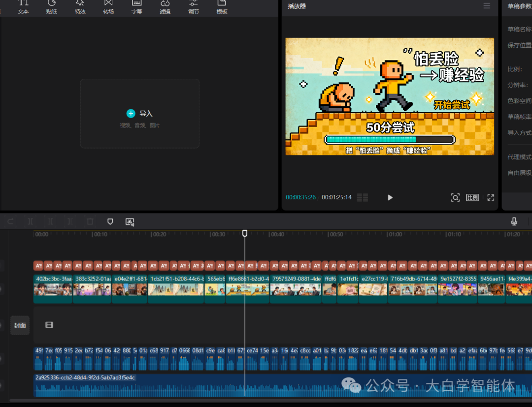Viewport: 532px width, 407px height.
Task: Select the first caption clip on text track
Action: pos(38,266)
